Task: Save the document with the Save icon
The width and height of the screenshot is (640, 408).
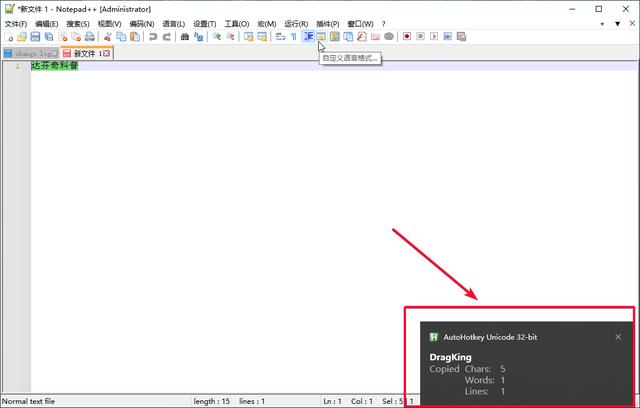Action: [x=35, y=37]
